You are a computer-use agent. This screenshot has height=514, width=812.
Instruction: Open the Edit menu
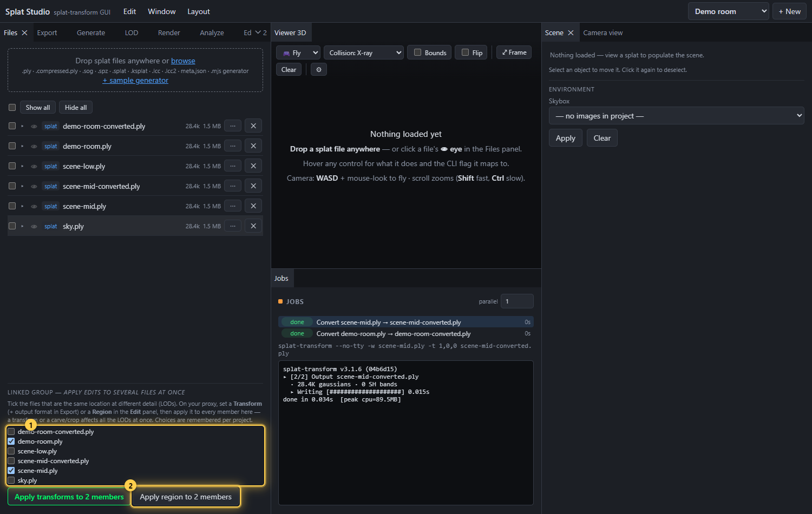[129, 11]
